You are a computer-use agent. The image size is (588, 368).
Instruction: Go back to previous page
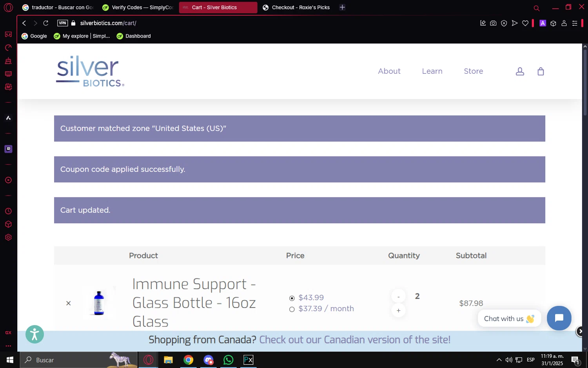(24, 23)
